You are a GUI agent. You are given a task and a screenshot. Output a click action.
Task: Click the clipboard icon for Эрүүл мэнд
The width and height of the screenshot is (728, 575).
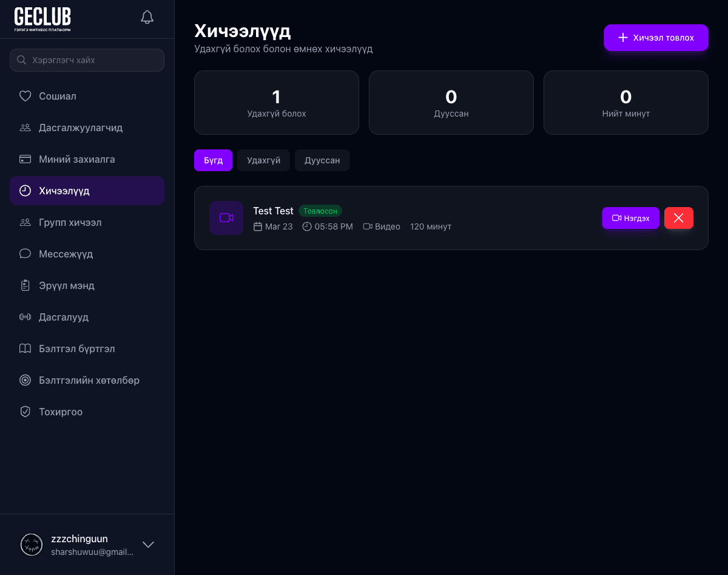25,285
